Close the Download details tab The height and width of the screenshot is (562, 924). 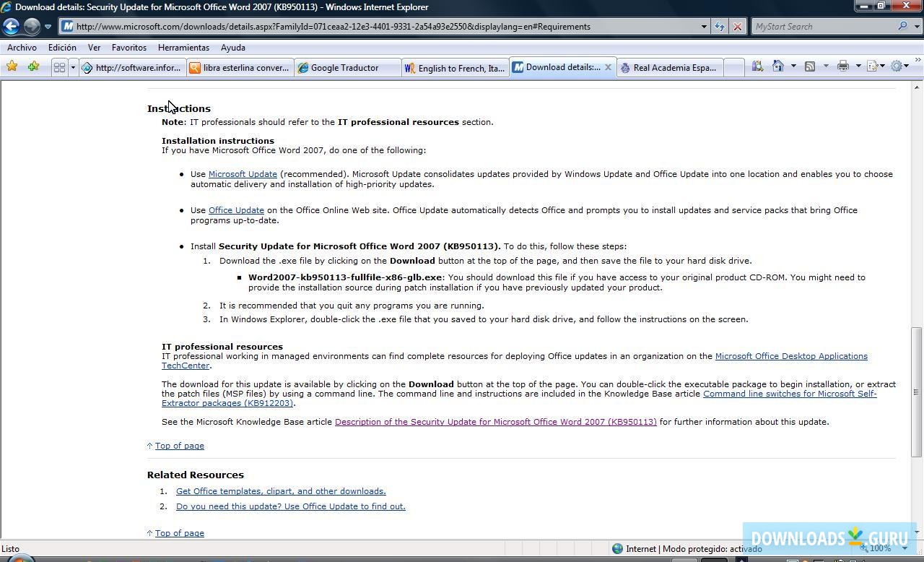tap(608, 67)
